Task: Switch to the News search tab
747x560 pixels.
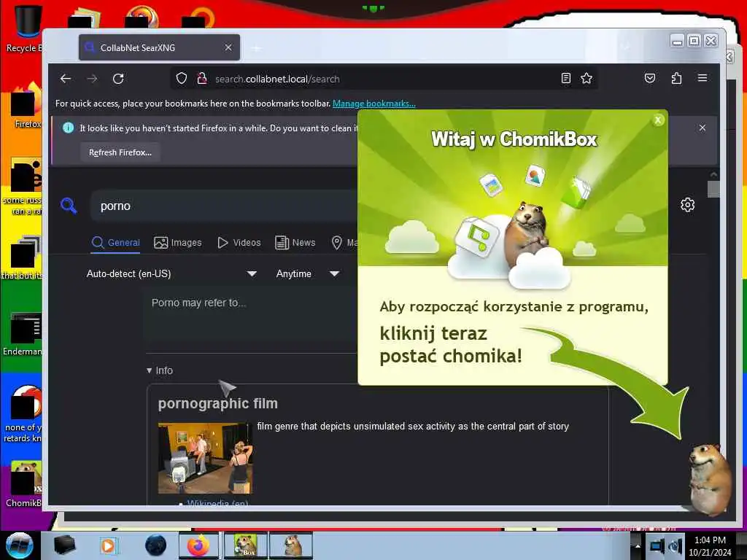Action: click(x=295, y=242)
